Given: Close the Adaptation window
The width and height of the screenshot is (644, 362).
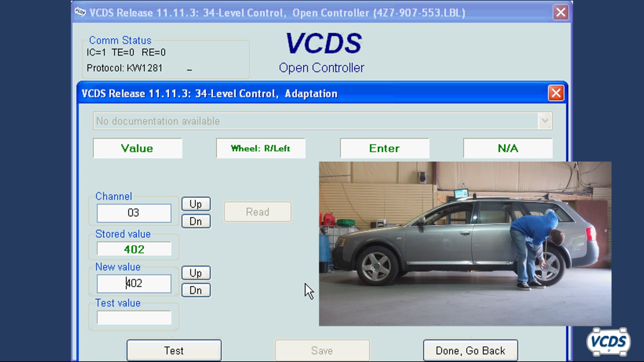Looking at the screenshot, I should point(556,94).
